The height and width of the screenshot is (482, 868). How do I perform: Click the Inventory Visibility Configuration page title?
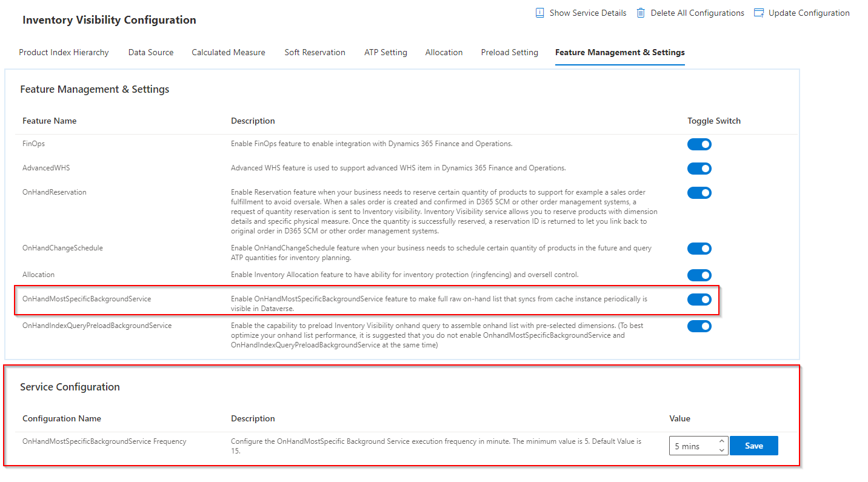109,20
